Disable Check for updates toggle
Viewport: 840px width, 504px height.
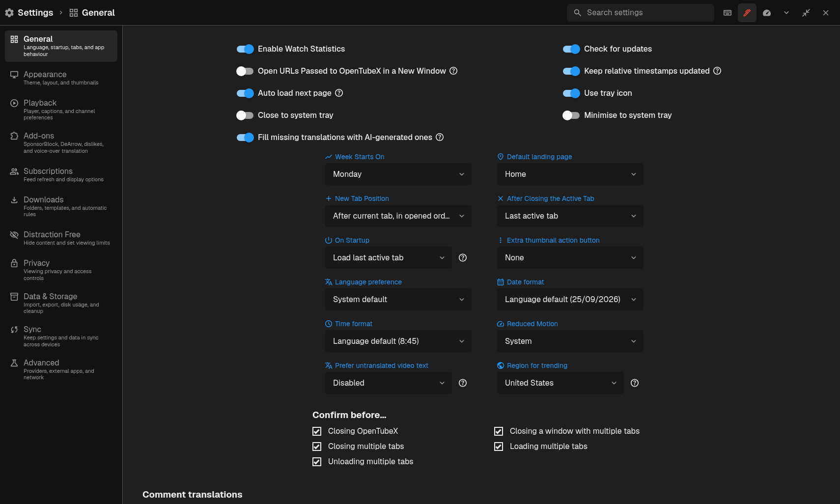pyautogui.click(x=571, y=49)
